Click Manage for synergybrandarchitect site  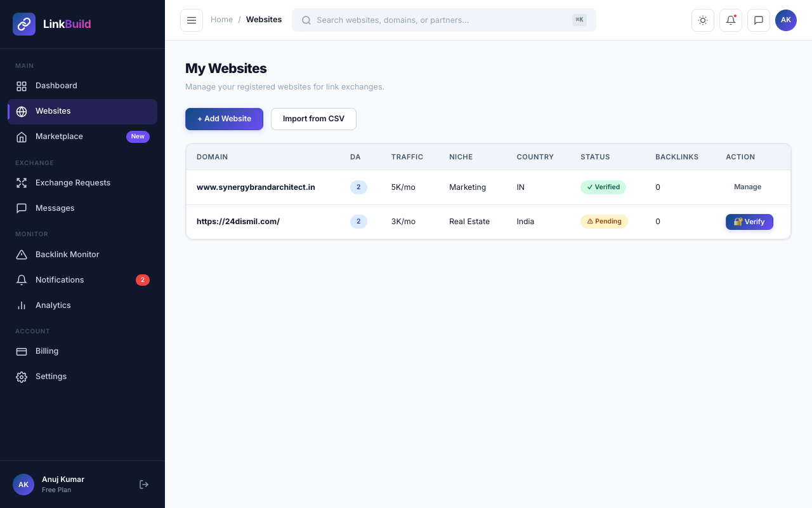tap(748, 187)
